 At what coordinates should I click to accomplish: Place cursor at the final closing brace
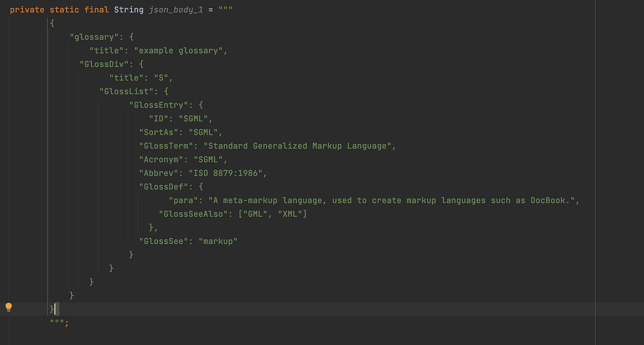coord(52,309)
